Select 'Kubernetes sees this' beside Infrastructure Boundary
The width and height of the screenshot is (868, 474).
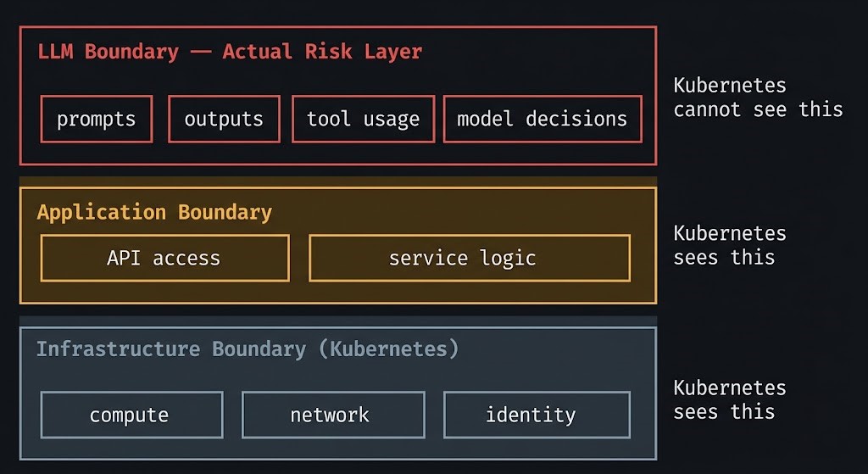click(730, 399)
